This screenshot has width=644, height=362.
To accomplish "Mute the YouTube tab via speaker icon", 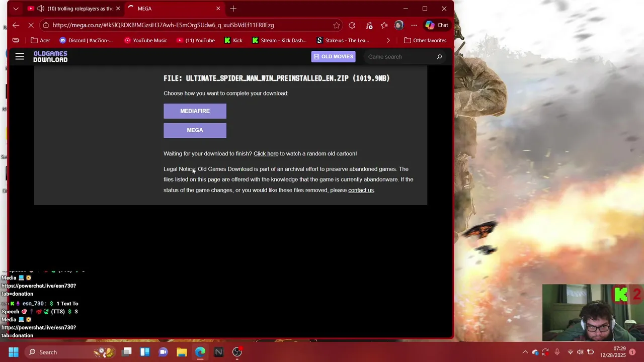I will click(x=40, y=9).
